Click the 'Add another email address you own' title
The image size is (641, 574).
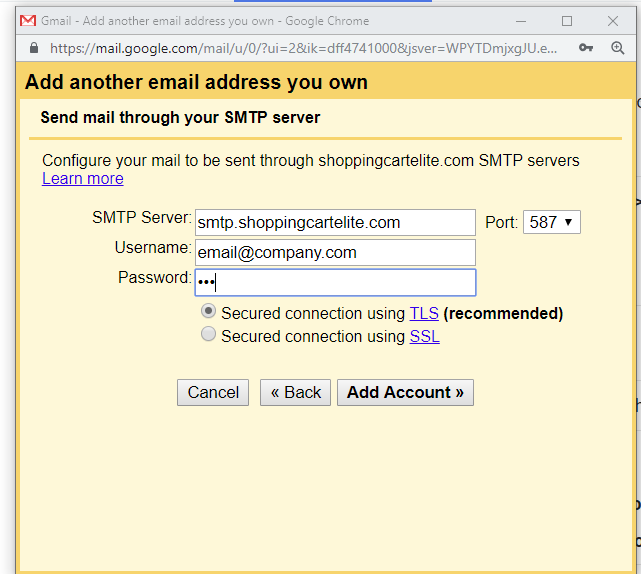[x=196, y=82]
